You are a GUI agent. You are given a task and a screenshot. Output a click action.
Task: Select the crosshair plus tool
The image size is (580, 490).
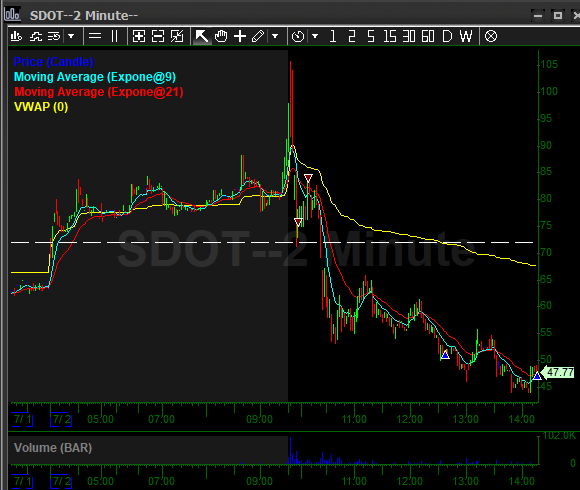pos(240,36)
